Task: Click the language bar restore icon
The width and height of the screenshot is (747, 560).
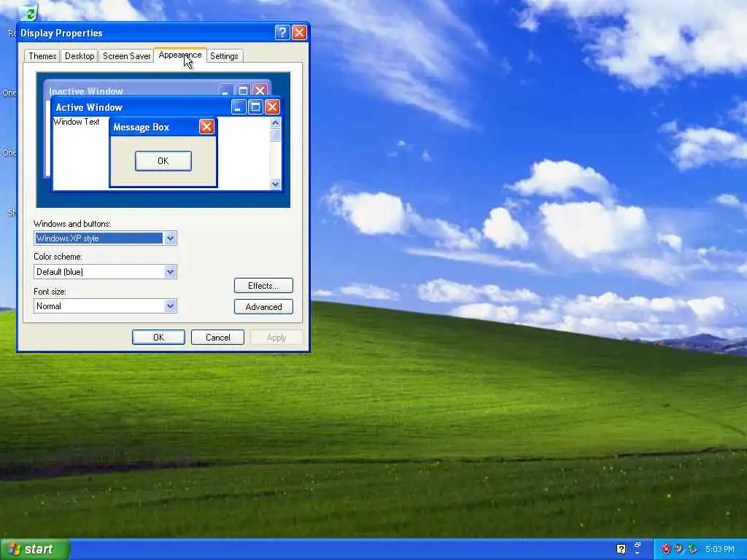Action: point(638,545)
